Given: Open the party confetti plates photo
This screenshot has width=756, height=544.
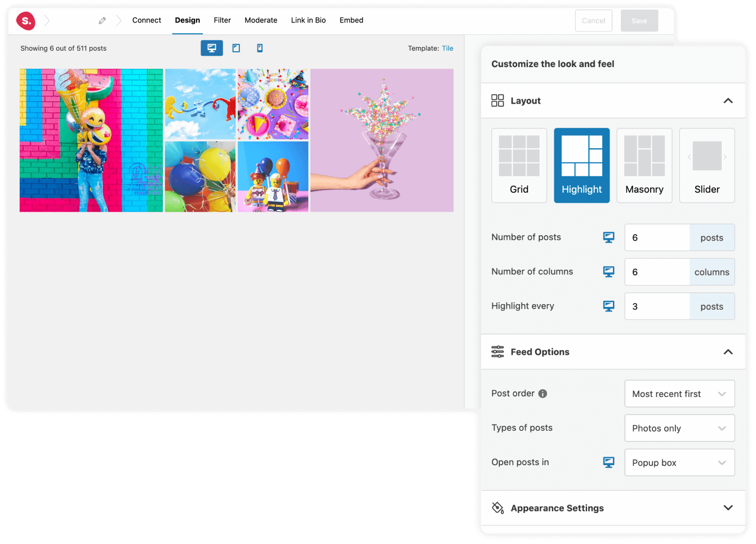Looking at the screenshot, I should tap(273, 104).
